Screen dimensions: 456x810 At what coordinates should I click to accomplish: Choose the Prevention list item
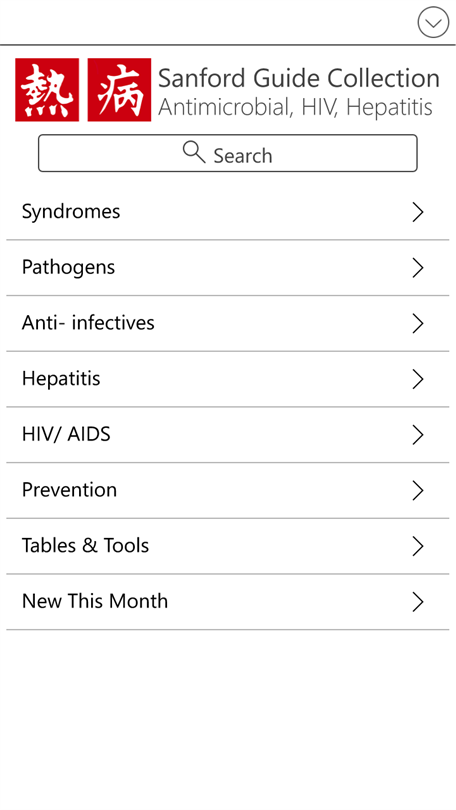(x=228, y=490)
